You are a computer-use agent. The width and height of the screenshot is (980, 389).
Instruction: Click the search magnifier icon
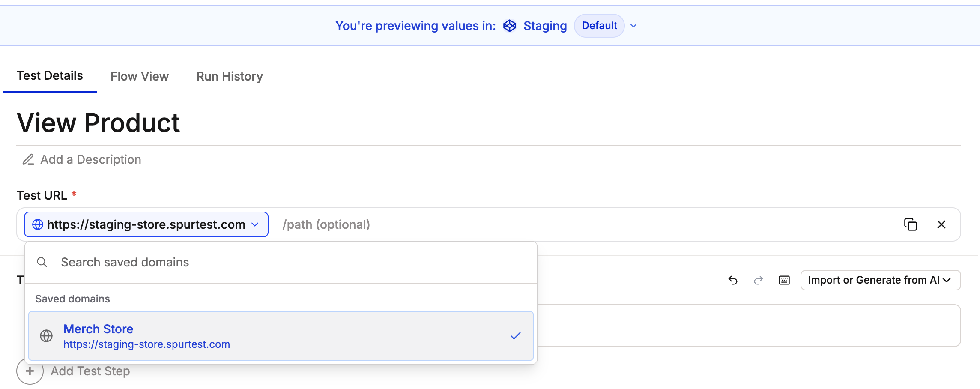[42, 262]
